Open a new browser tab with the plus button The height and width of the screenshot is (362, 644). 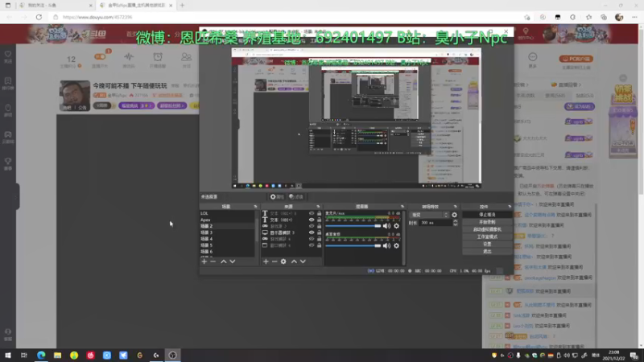pyautogui.click(x=183, y=6)
